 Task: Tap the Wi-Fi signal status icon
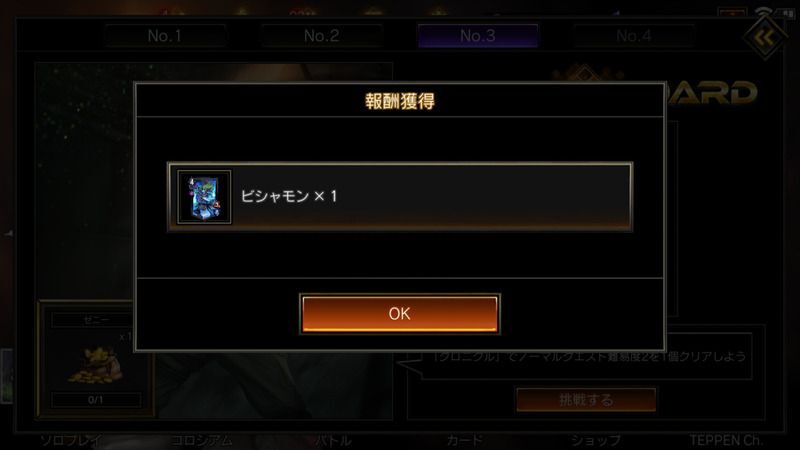[x=763, y=12]
